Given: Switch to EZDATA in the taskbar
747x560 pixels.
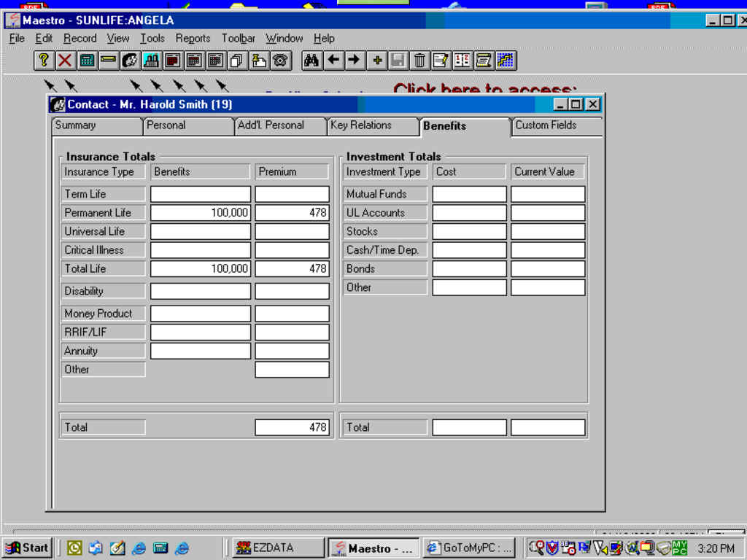Looking at the screenshot, I should [x=278, y=548].
